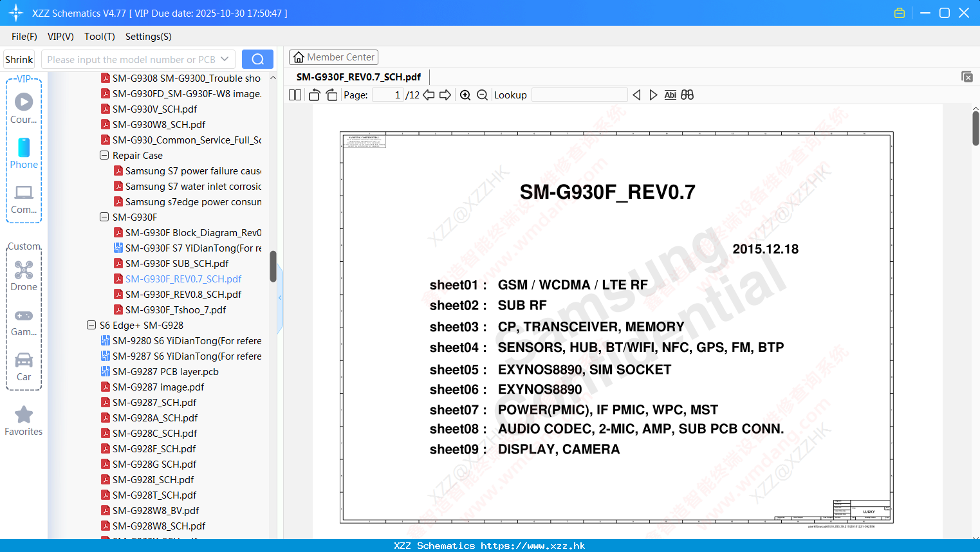Open the File(F) menu

point(24,36)
